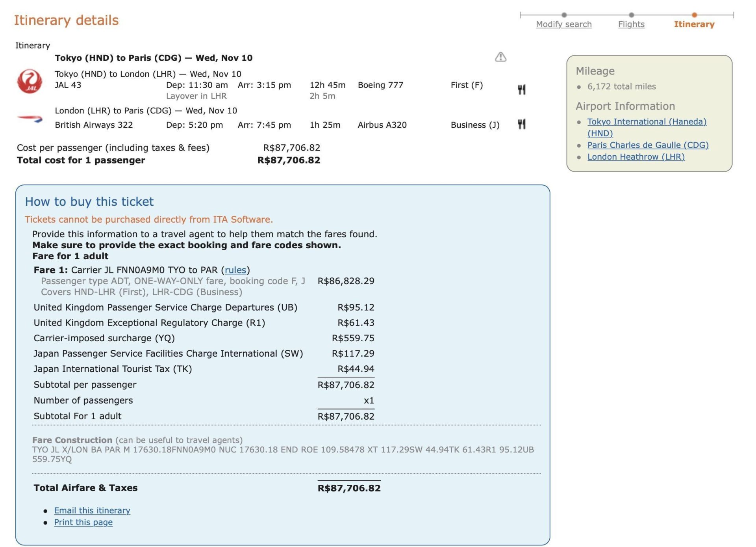Open Tokyo International (Haneda) airport link
756x547 pixels.
pos(647,127)
